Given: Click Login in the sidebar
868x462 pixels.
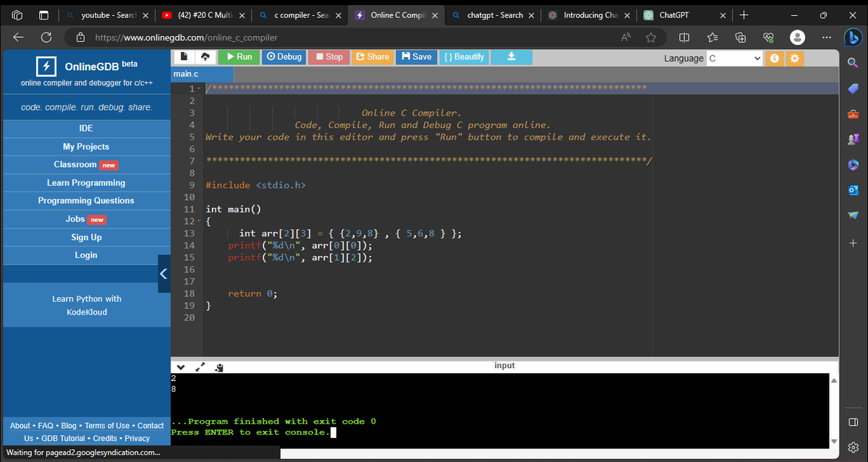Looking at the screenshot, I should click(85, 255).
